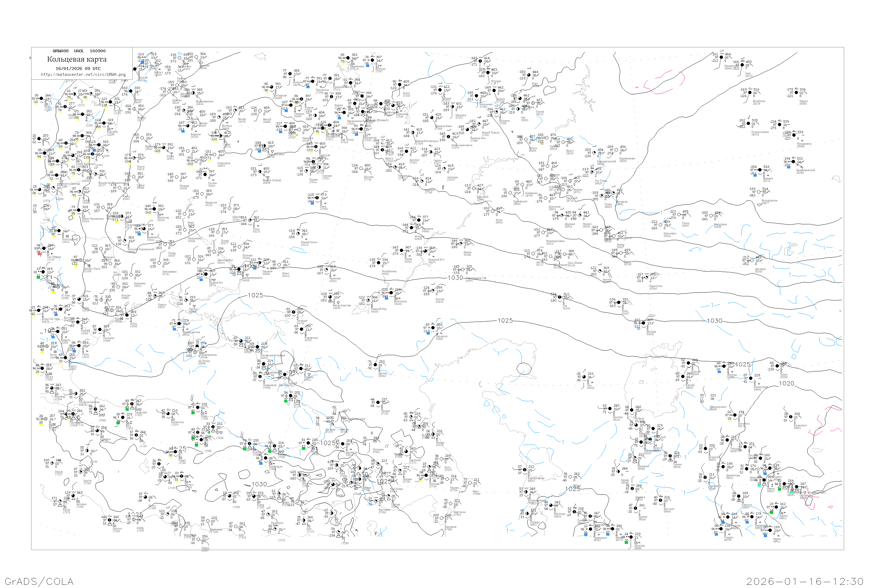Click the Шалкар station filled circle
This screenshot has height=588, width=882.
[644, 323]
